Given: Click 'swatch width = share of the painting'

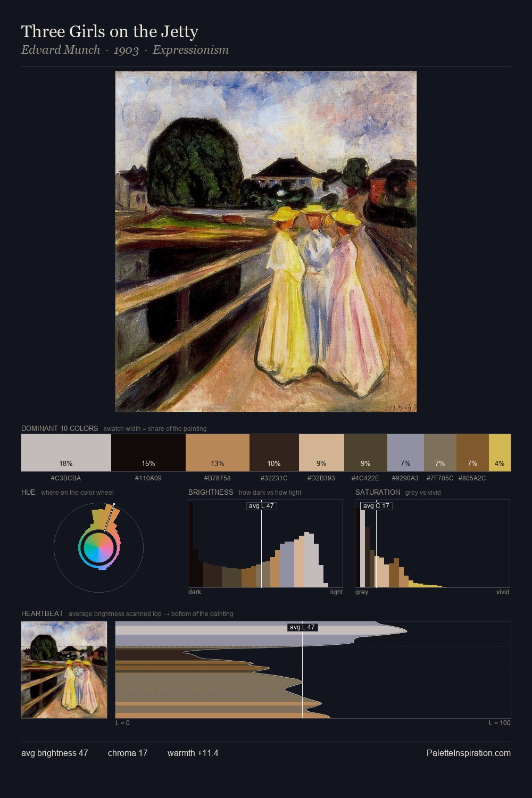Looking at the screenshot, I should coord(155,429).
